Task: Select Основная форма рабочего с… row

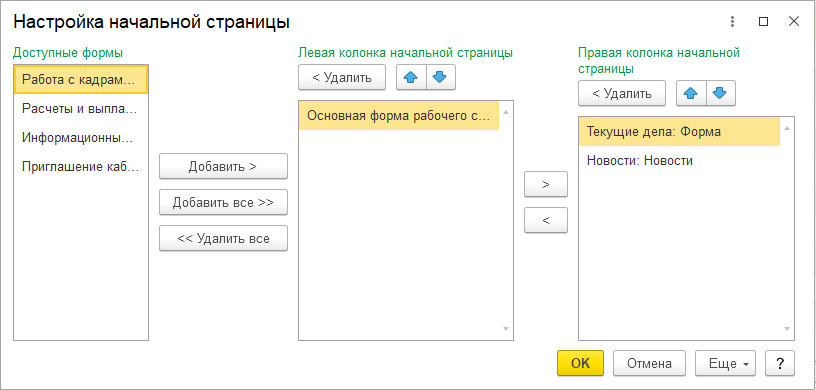Action: [399, 116]
